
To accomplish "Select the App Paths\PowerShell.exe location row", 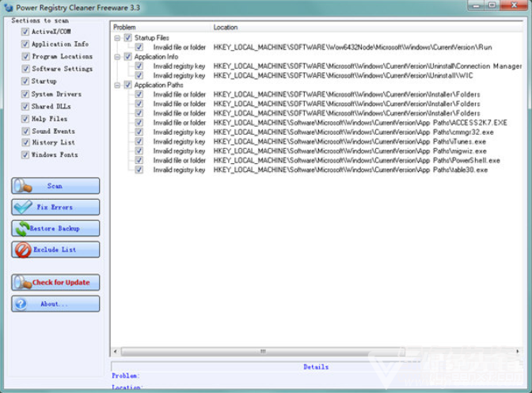I will point(356,160).
